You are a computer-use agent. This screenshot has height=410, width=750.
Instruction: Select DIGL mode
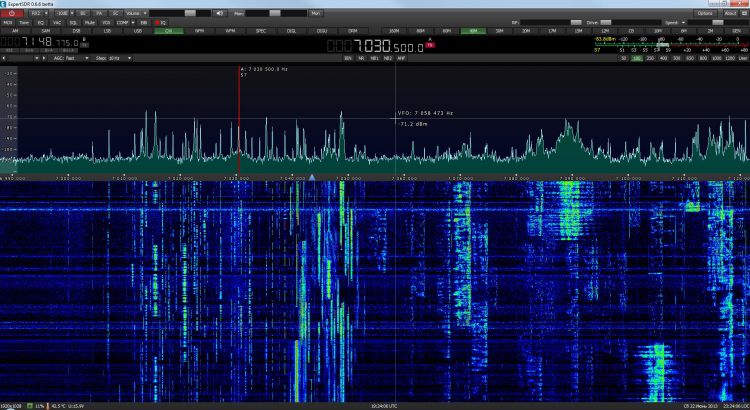(291, 31)
